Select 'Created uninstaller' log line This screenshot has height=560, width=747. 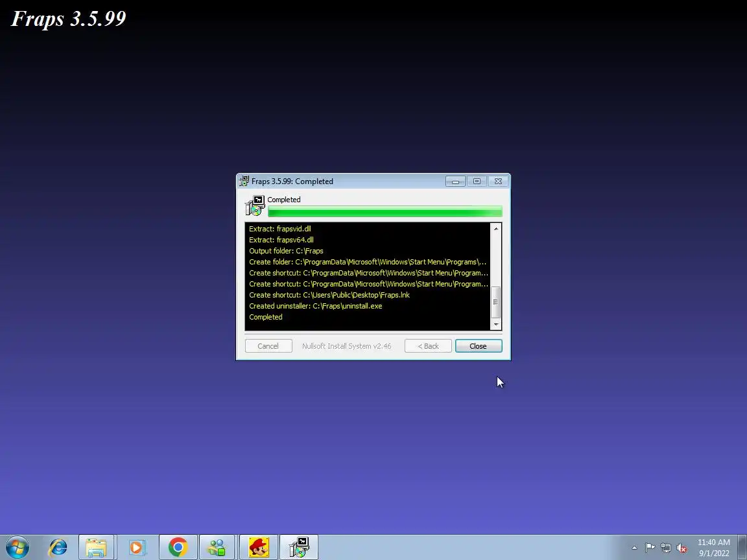[x=315, y=306]
